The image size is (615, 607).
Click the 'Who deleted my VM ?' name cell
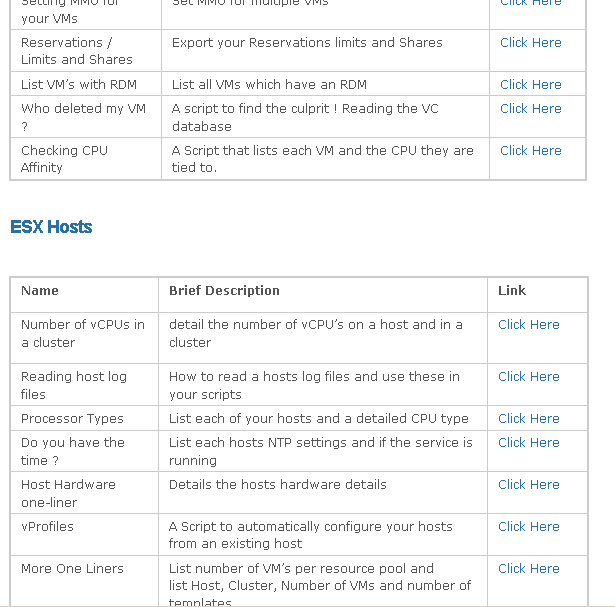(x=83, y=117)
